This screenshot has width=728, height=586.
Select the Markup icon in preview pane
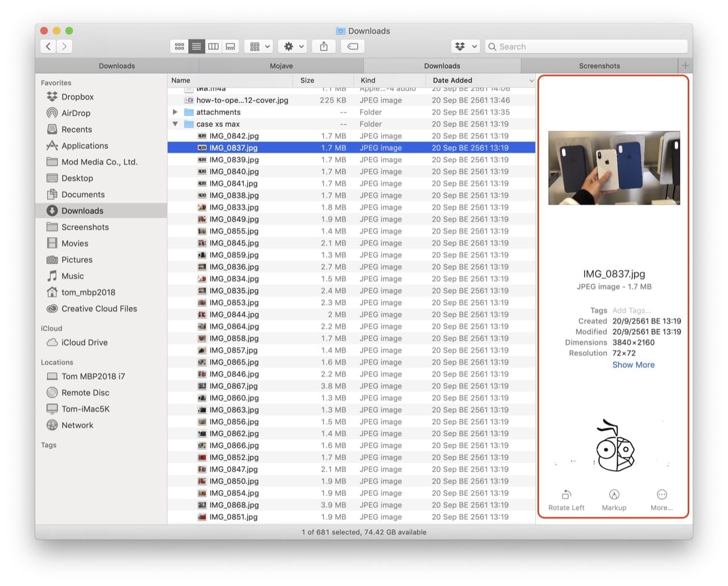(x=614, y=495)
